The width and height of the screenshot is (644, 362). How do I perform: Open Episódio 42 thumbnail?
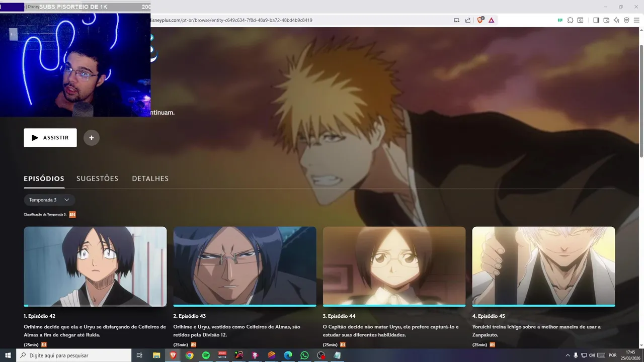click(95, 265)
